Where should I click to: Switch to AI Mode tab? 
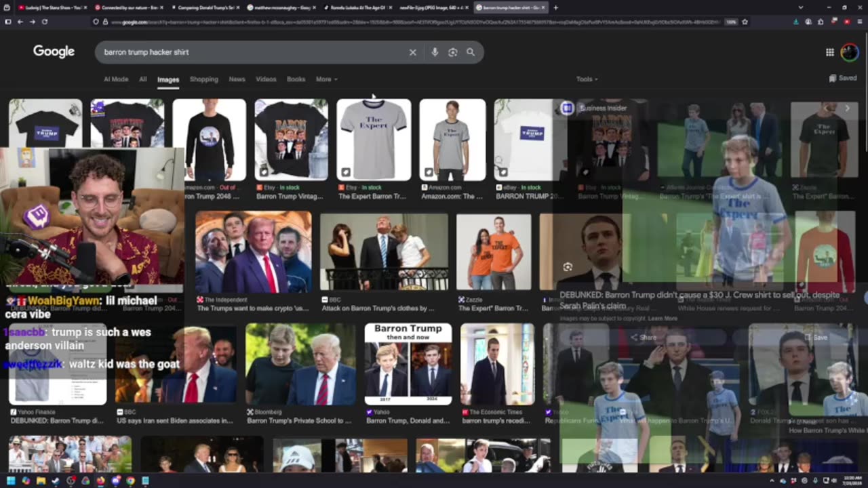tap(116, 79)
